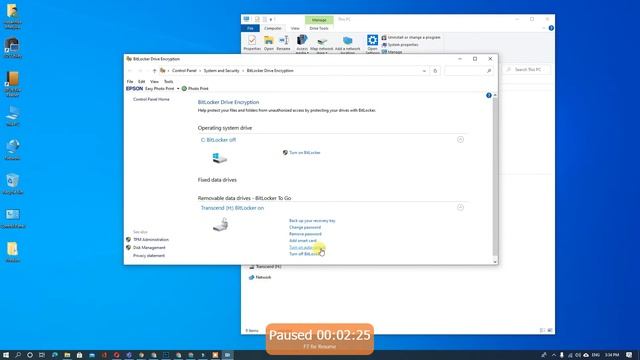Click the Privacy statement link
The height and width of the screenshot is (360, 640).
tap(149, 256)
